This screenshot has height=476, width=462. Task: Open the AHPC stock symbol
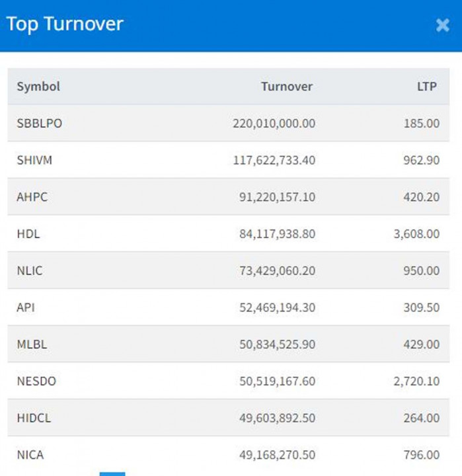[x=32, y=197]
